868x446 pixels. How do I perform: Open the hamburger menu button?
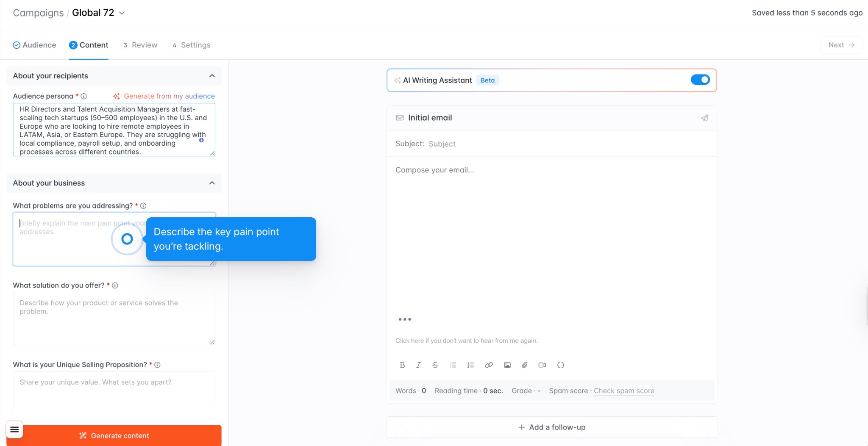pyautogui.click(x=14, y=430)
